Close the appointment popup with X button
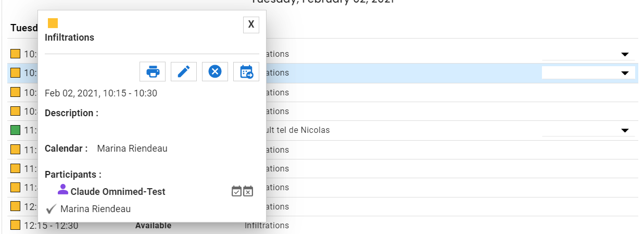Viewport: 644px width, 234px height. tap(251, 24)
